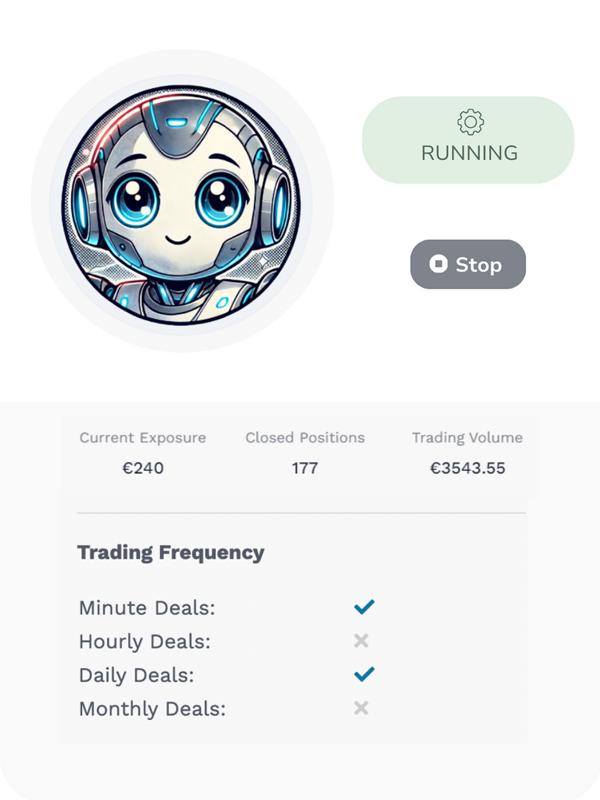Viewport: 600px width, 800px height.
Task: Select the Daily Deals label text
Action: tap(137, 675)
